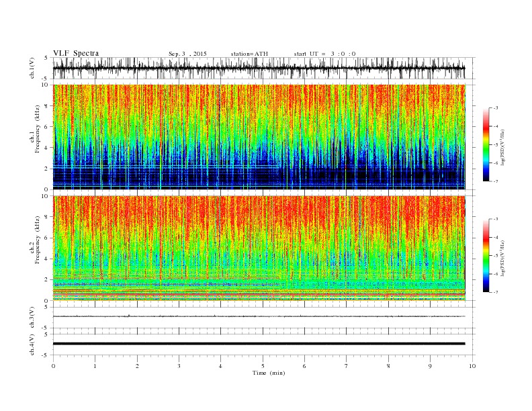The height and width of the screenshot is (411, 532).
Task: Click the time axis tick label '7'
Action: 347,366
